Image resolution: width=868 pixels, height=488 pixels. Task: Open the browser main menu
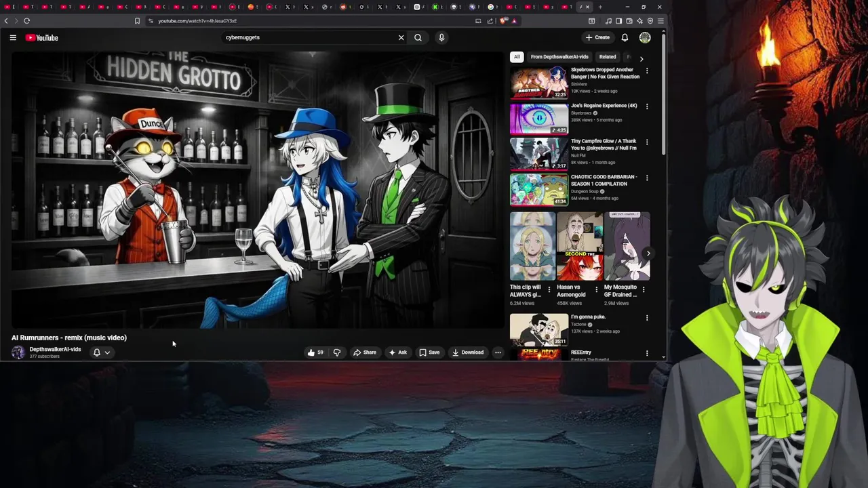coord(660,21)
